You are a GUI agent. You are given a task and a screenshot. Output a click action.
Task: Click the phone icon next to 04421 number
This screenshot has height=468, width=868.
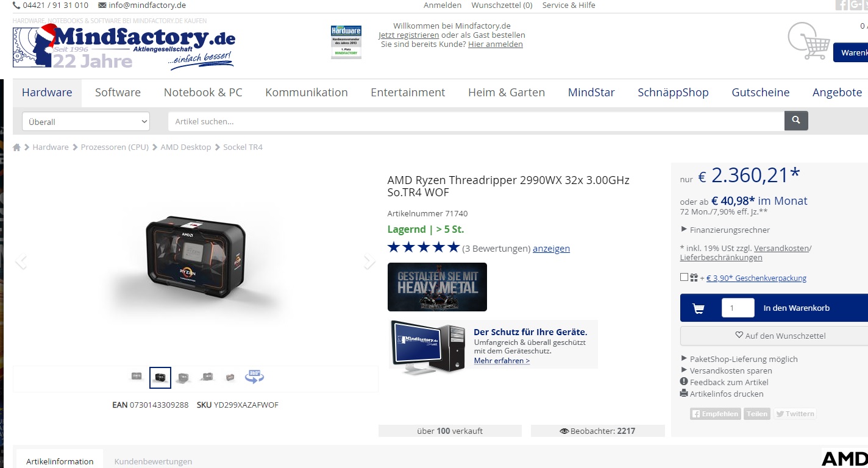tap(16, 5)
